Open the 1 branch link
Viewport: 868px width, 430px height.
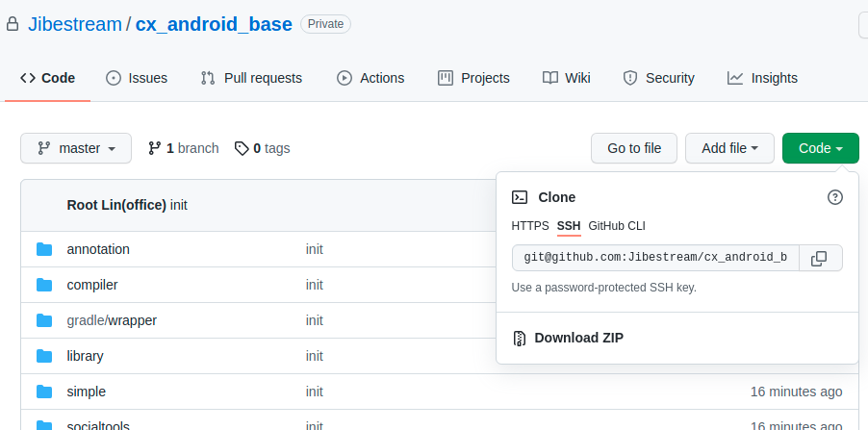pos(183,148)
